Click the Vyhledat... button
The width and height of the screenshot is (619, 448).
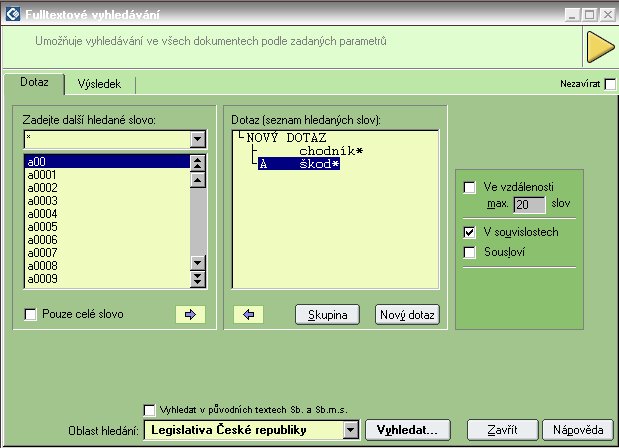coord(407,430)
